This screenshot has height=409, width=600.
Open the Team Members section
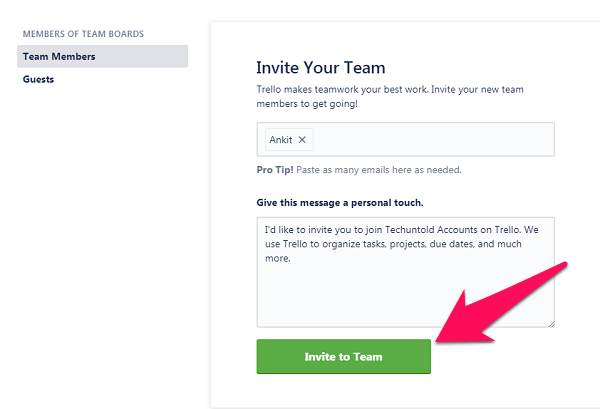tap(103, 56)
